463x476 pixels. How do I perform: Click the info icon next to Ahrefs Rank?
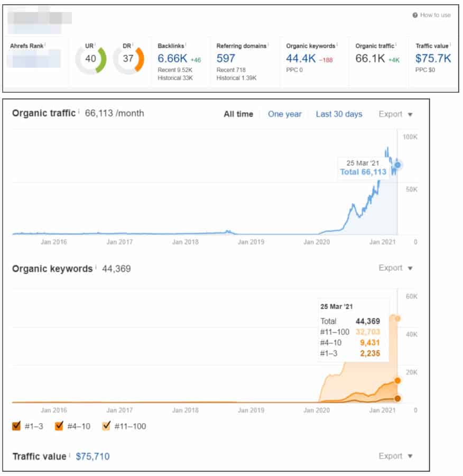point(45,45)
